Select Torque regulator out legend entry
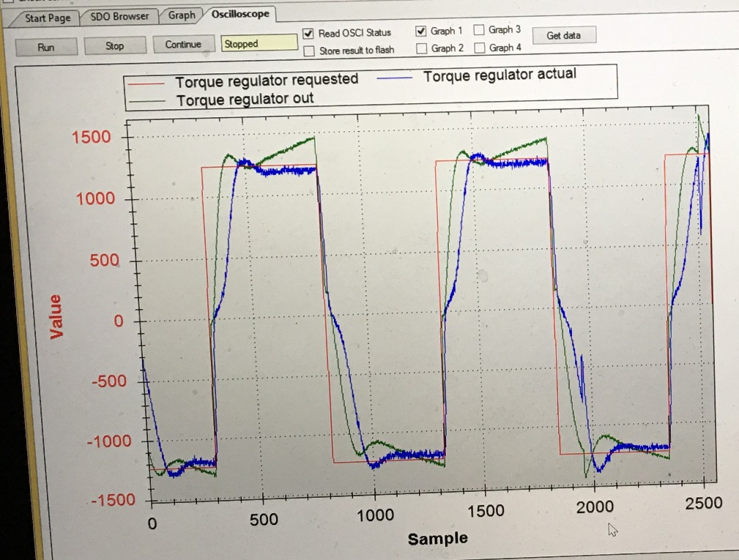The image size is (739, 560). [x=245, y=98]
